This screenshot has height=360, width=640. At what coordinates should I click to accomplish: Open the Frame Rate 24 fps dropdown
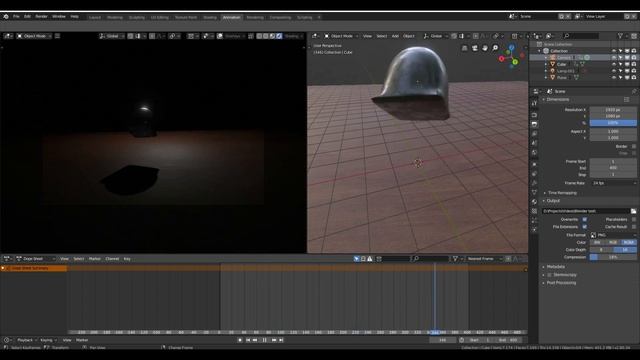click(613, 183)
